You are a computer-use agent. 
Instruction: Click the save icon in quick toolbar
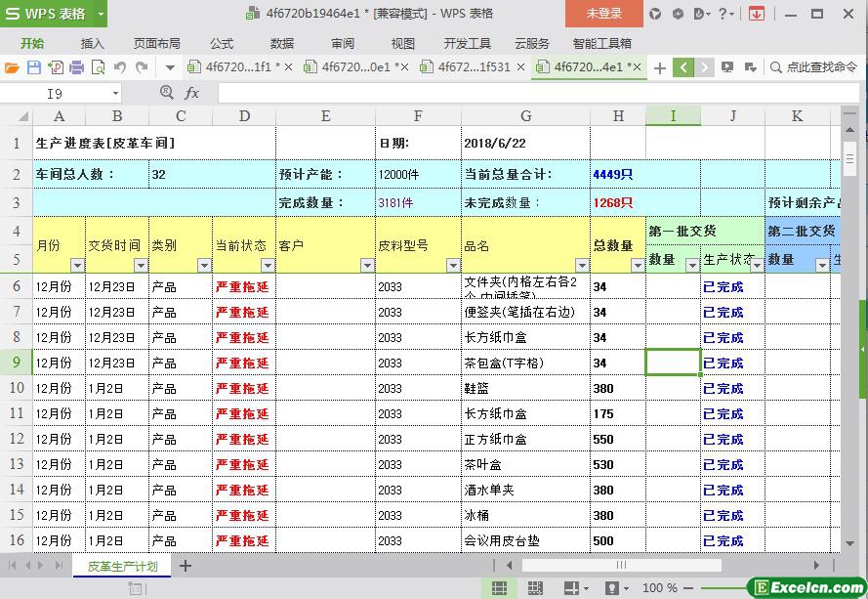point(33,67)
